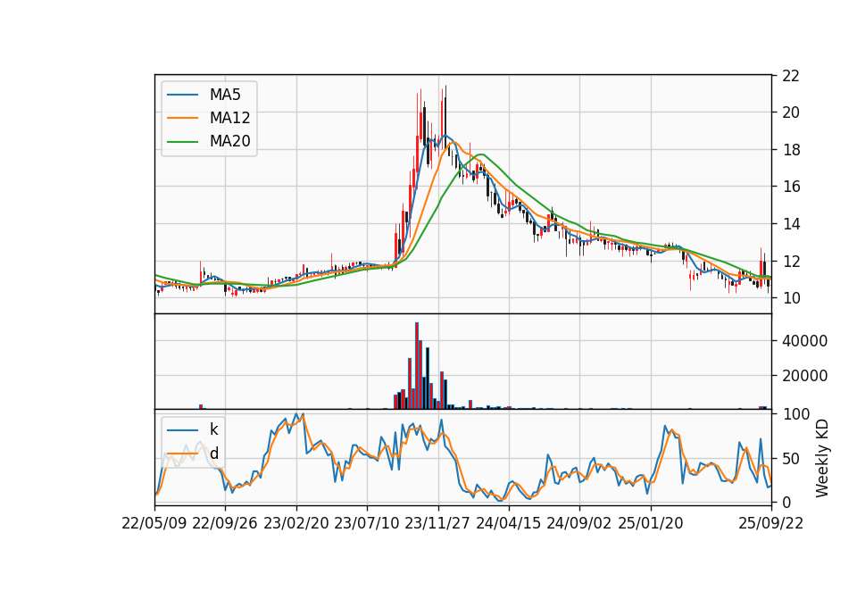The height and width of the screenshot is (616, 857).
Task: Click the price axis label 18
Action: 791,150
